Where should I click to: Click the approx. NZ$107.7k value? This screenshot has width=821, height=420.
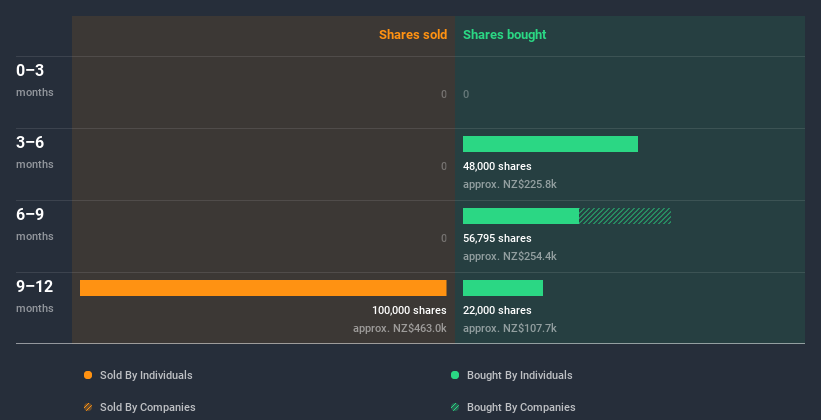click(x=509, y=328)
